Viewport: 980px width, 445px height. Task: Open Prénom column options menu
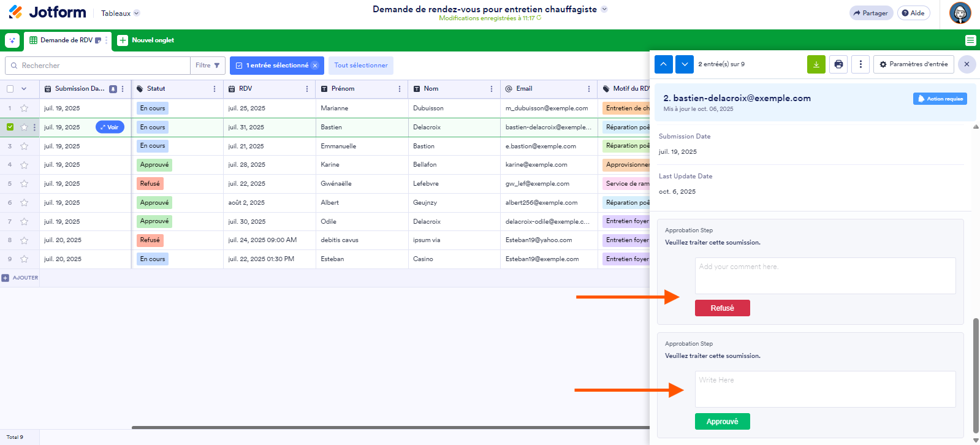400,89
